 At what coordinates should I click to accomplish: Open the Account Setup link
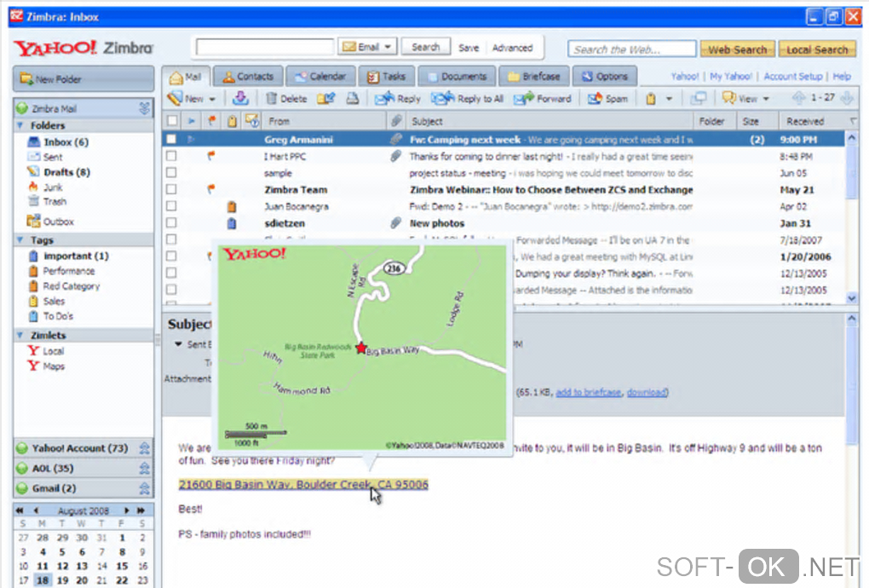(x=792, y=77)
